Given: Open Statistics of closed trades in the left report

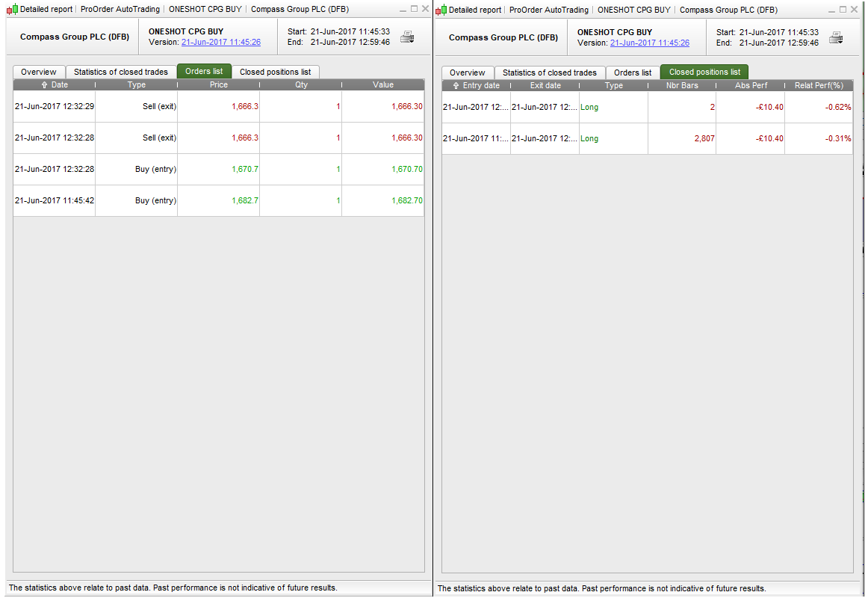Looking at the screenshot, I should coord(121,72).
